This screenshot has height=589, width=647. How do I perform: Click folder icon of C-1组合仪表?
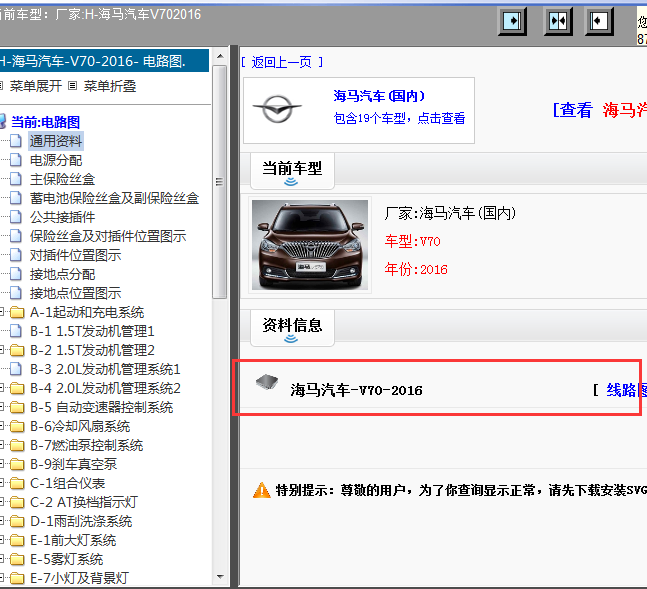pos(17,483)
